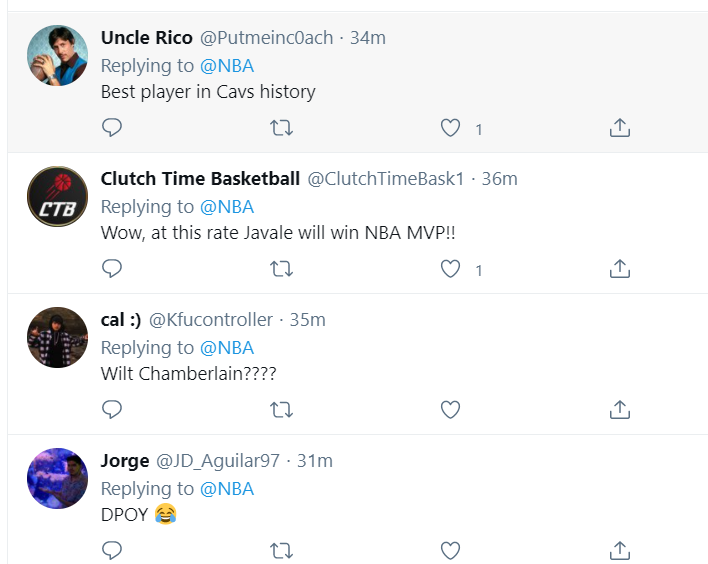Open the @NBA link in Jorge's reply

227,489
